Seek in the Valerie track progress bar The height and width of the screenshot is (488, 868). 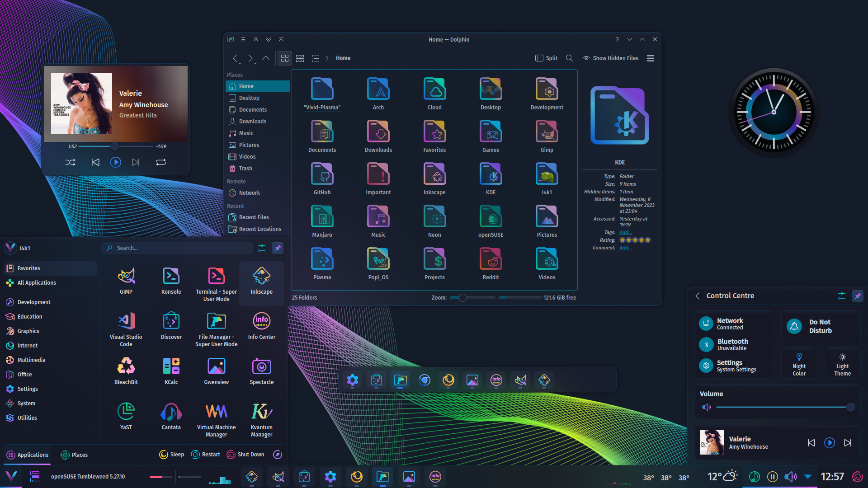coord(116,146)
